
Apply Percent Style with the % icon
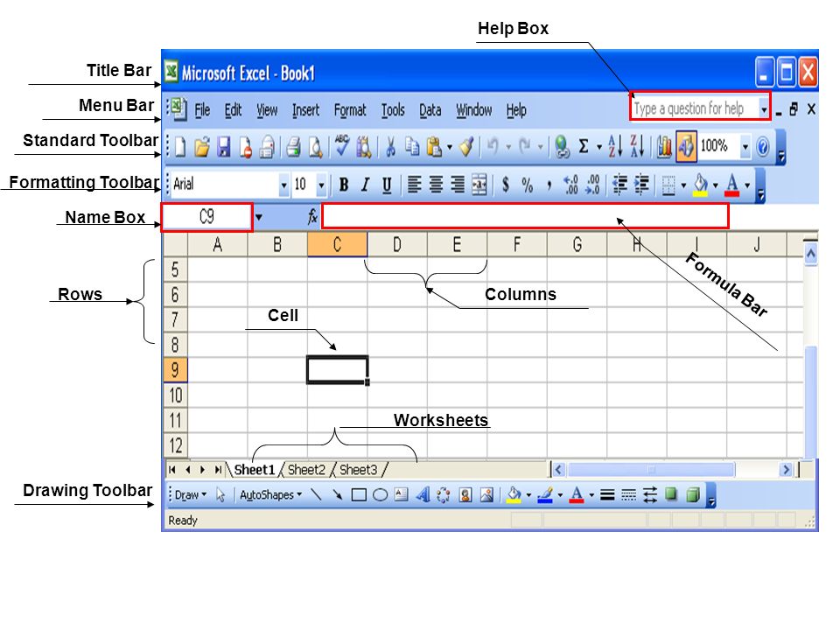[x=527, y=185]
